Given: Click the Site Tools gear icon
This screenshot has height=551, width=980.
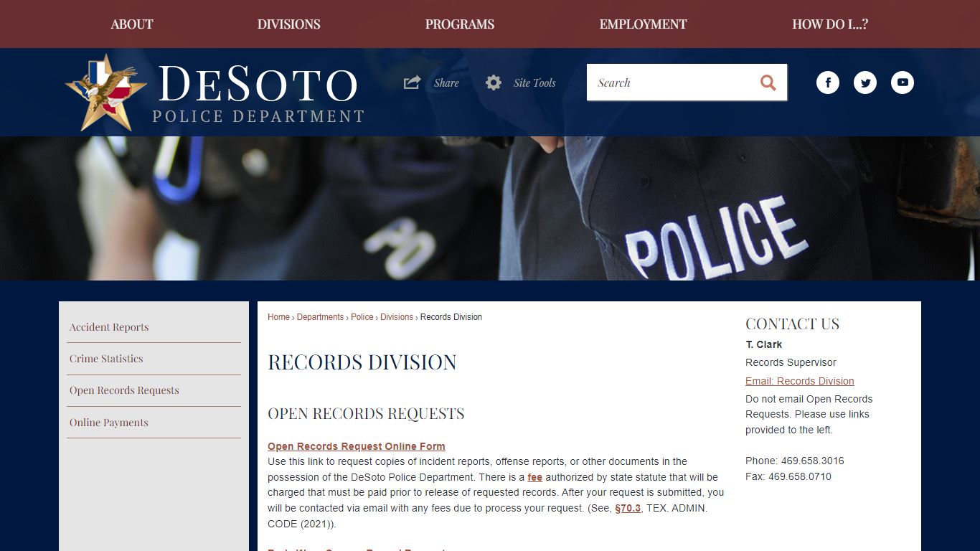Looking at the screenshot, I should point(494,83).
